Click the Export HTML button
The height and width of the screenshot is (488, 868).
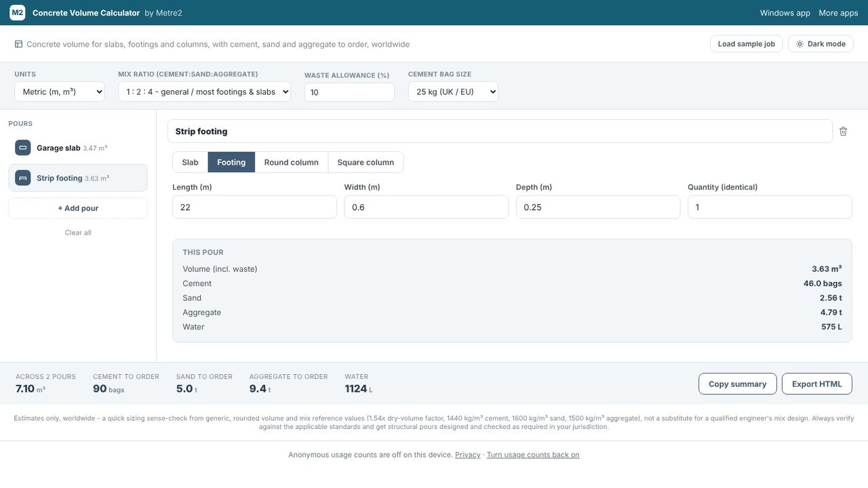point(817,384)
